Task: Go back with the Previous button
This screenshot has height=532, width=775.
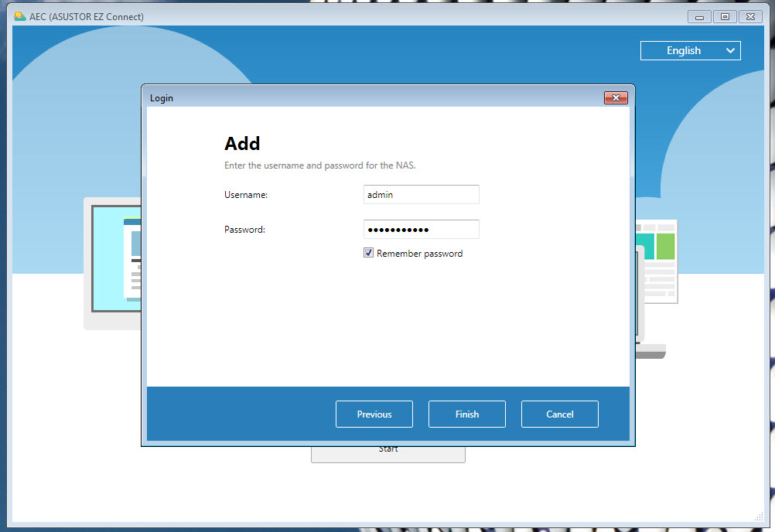Action: 374,414
